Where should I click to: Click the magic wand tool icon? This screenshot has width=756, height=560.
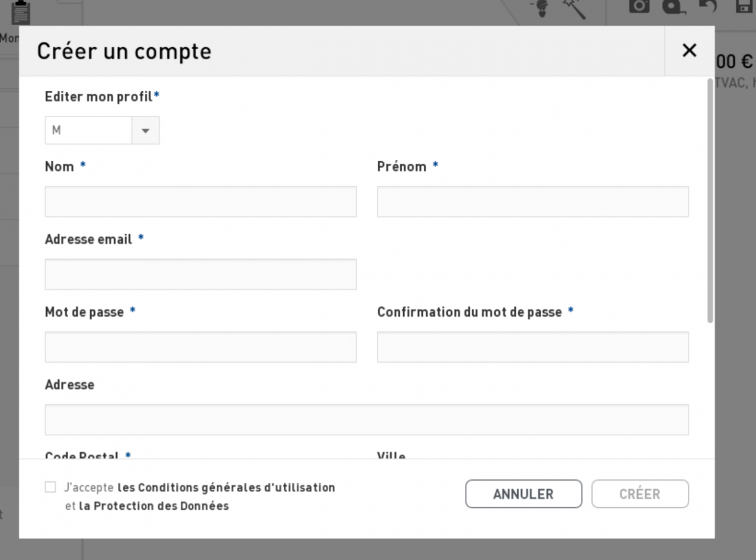[x=574, y=8]
